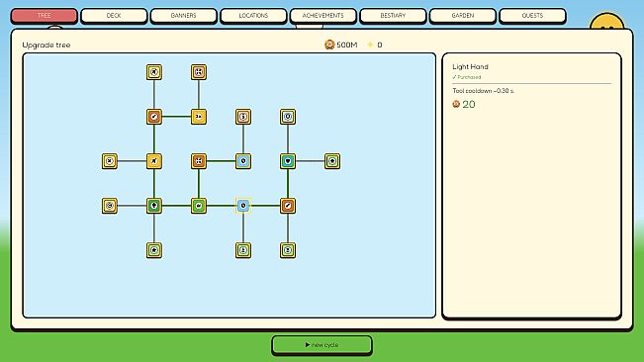Open the ACHIEVEMENTS tab
The height and width of the screenshot is (362, 644).
pyautogui.click(x=323, y=16)
